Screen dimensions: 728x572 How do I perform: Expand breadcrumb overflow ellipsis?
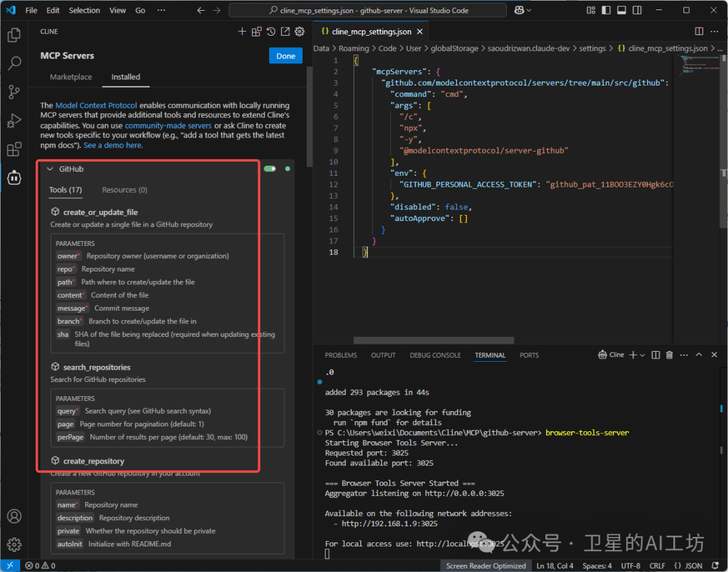click(720, 49)
